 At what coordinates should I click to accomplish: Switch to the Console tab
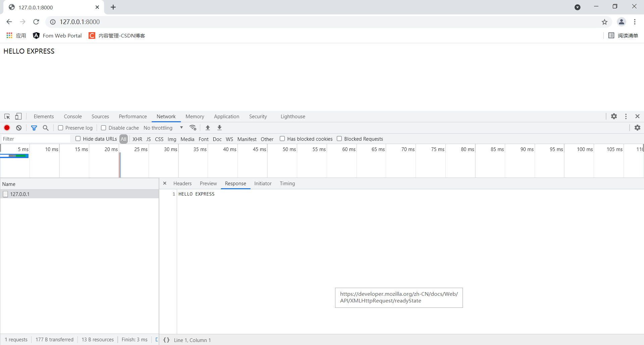coord(73,117)
